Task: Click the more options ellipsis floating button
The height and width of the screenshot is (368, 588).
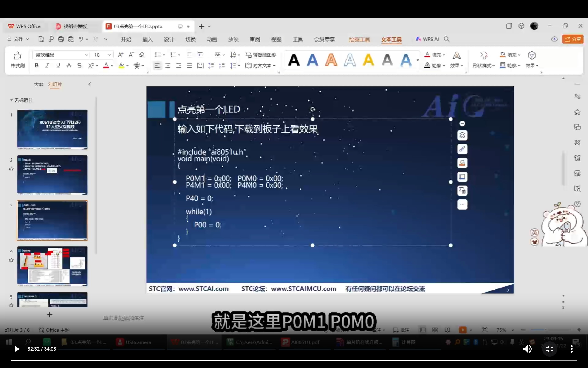Action: pos(462,204)
